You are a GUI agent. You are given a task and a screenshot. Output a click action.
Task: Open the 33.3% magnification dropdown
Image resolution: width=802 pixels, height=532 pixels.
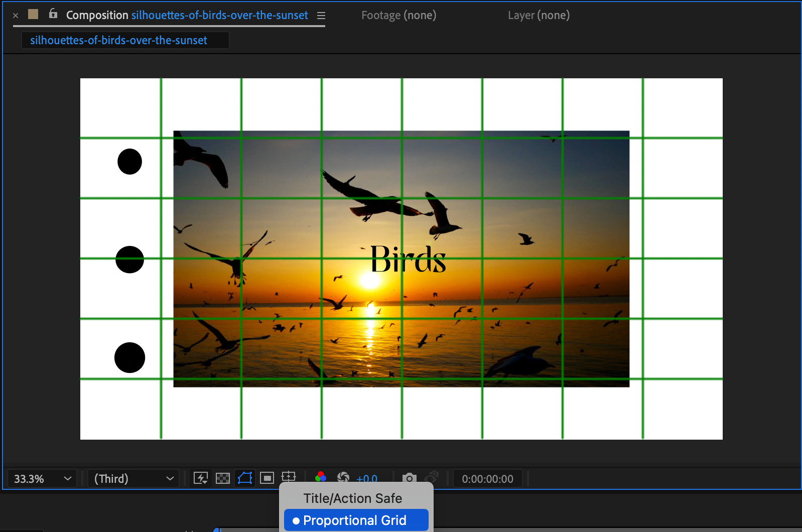pyautogui.click(x=42, y=479)
